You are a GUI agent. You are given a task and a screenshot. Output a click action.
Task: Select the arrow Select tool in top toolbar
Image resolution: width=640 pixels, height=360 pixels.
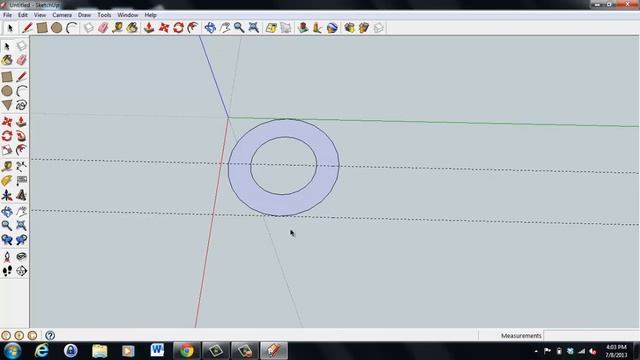[x=10, y=28]
